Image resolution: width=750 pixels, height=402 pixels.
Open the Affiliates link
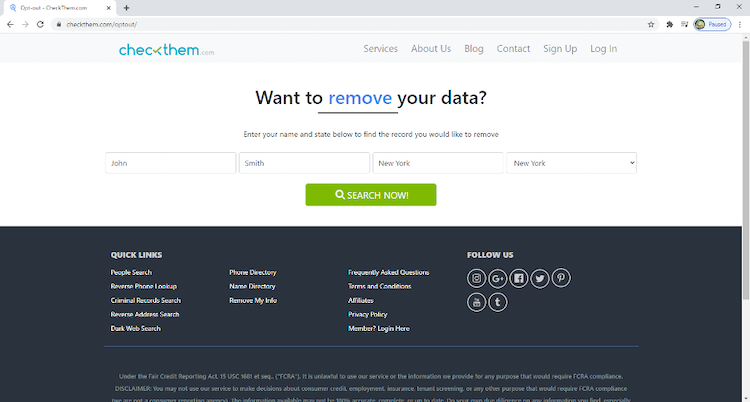coord(361,301)
